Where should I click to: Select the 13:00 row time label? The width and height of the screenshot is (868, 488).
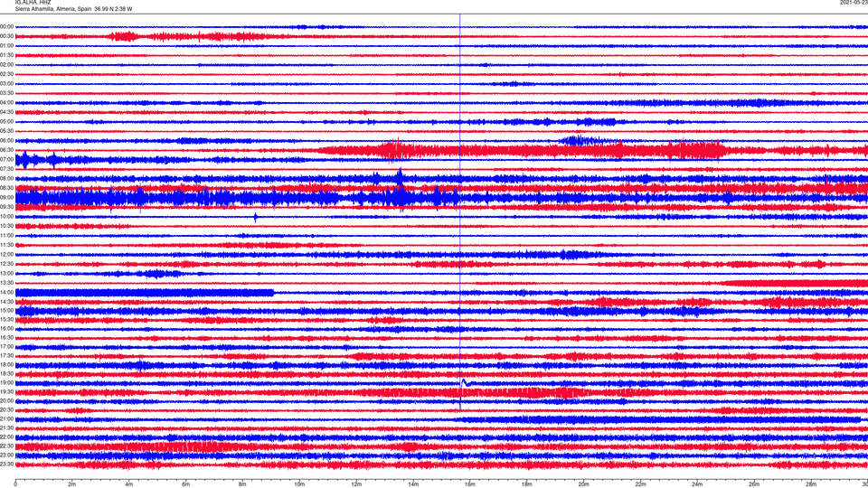click(6, 273)
